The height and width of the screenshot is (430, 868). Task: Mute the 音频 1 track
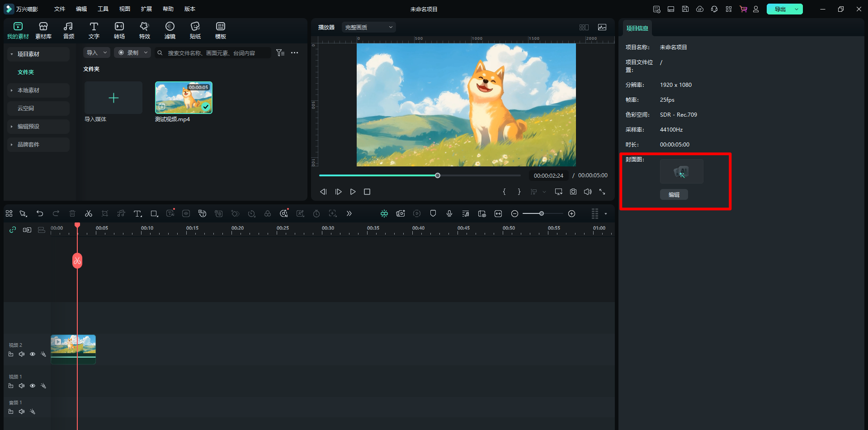coord(22,411)
